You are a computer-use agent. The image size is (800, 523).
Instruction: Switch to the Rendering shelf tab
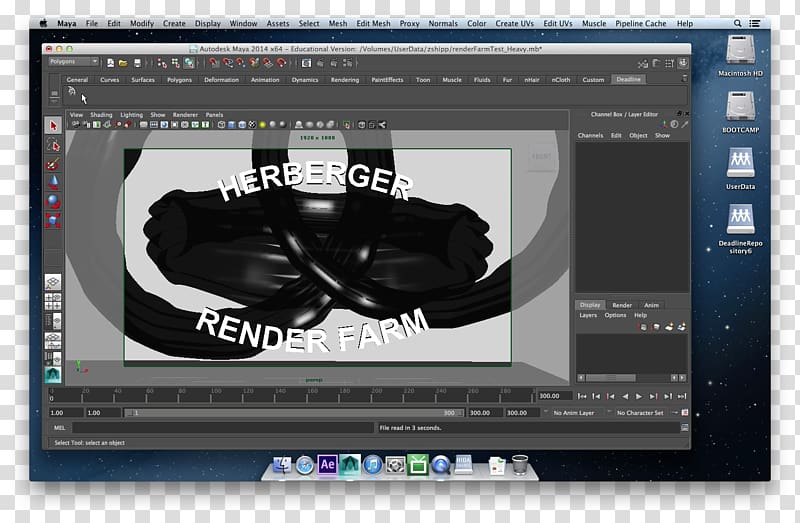click(345, 80)
